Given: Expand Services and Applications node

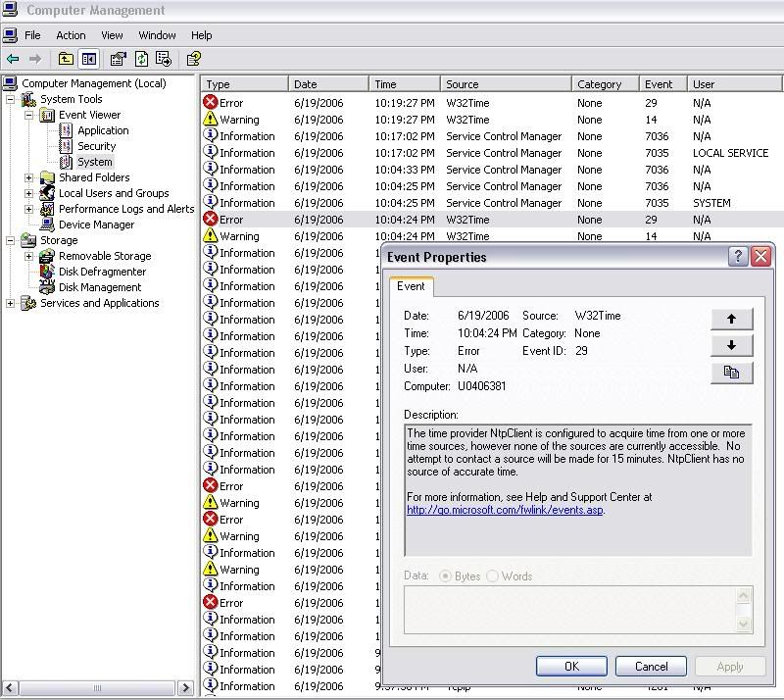Looking at the screenshot, I should [x=11, y=303].
